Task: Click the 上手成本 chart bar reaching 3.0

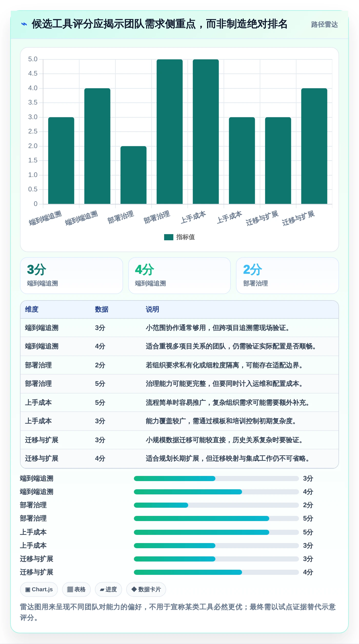Action: point(242,161)
